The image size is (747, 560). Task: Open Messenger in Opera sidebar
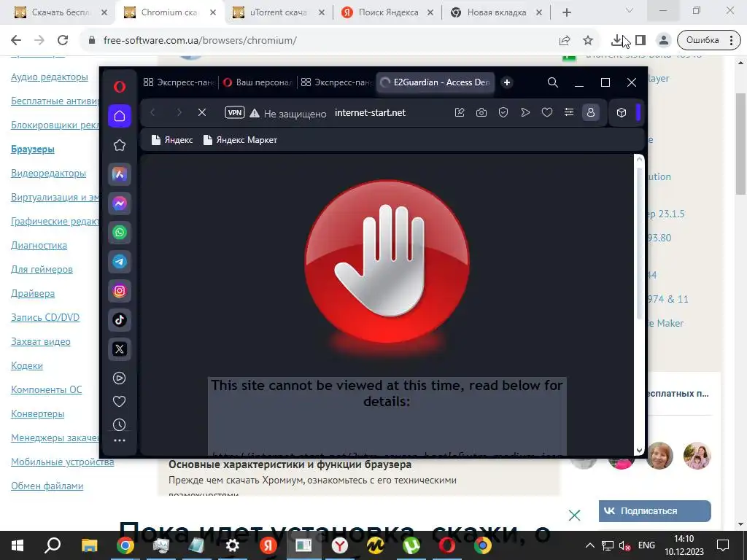pyautogui.click(x=120, y=203)
